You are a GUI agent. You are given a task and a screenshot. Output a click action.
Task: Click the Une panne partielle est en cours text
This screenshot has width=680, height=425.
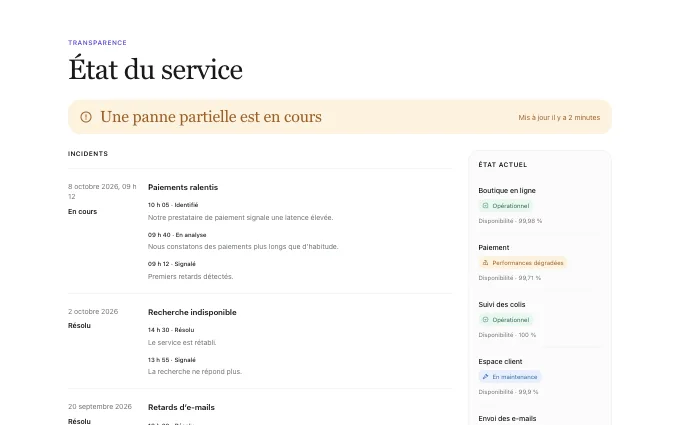click(x=211, y=117)
